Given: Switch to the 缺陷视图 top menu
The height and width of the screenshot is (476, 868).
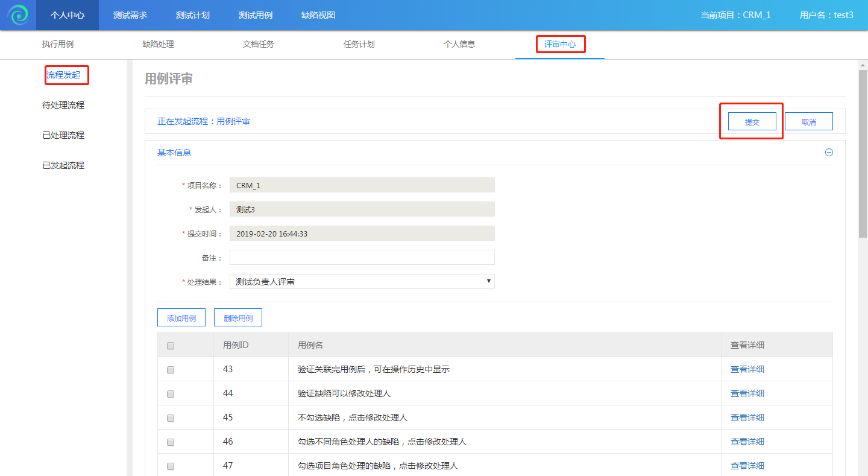Looking at the screenshot, I should coord(318,15).
